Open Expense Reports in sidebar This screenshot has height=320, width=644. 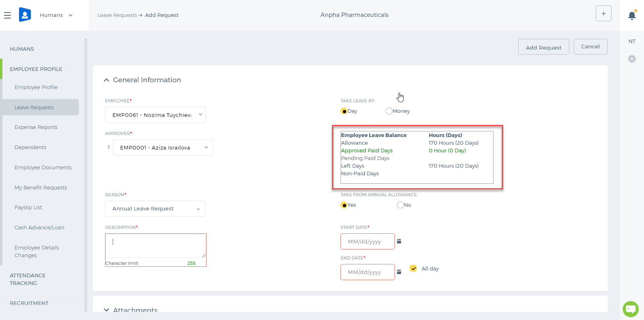(x=36, y=127)
